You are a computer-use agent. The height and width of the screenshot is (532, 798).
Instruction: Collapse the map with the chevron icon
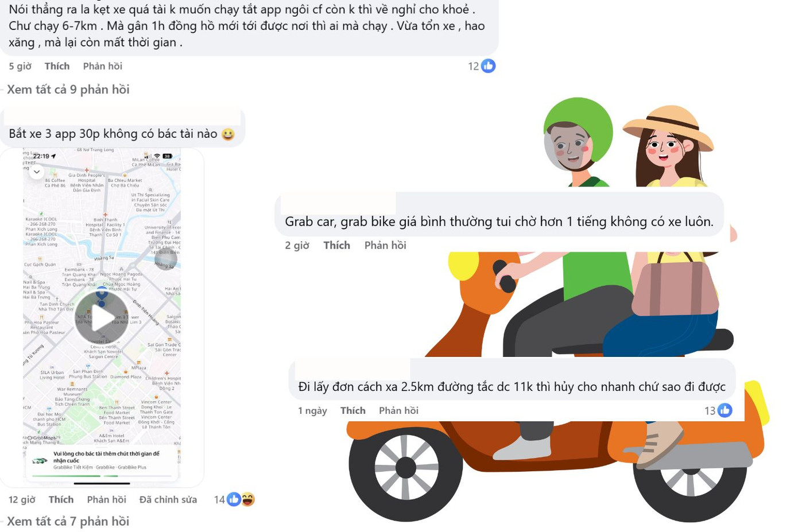(x=37, y=172)
